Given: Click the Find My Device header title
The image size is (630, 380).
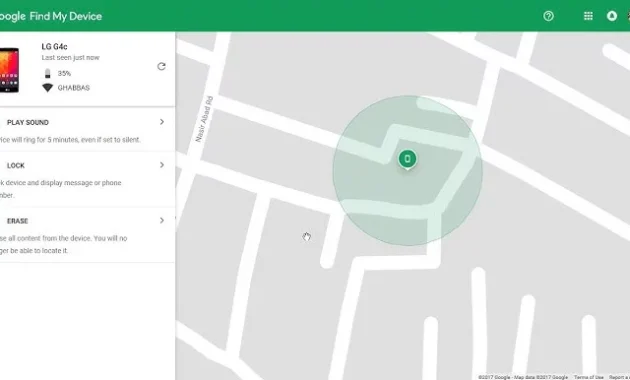Looking at the screenshot, I should (65, 16).
